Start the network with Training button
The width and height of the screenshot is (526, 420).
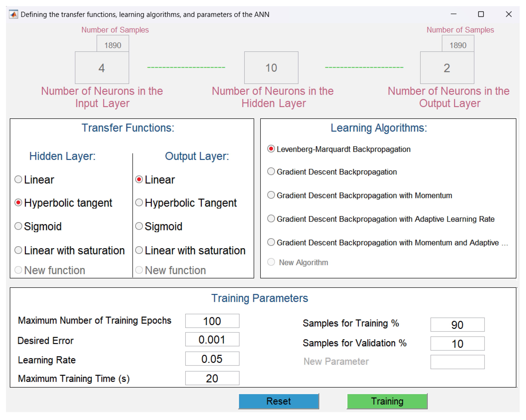click(x=387, y=401)
